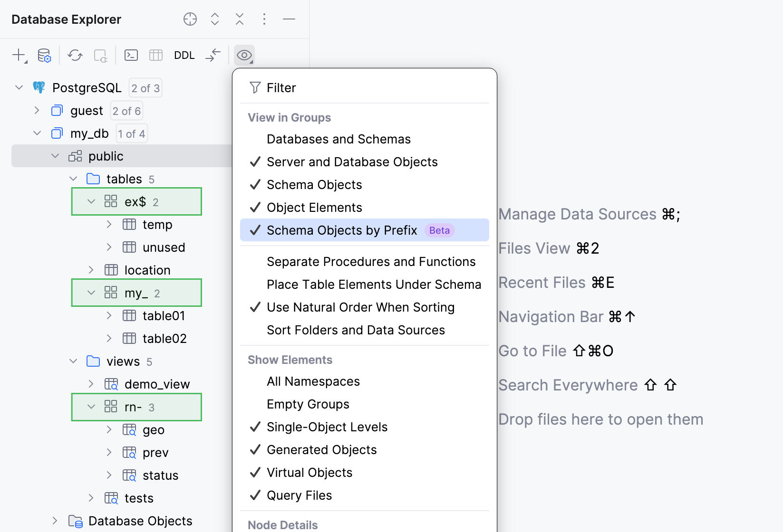Collapse the rn- prefix group
Viewport: 783px width, 532px height.
[x=91, y=407]
